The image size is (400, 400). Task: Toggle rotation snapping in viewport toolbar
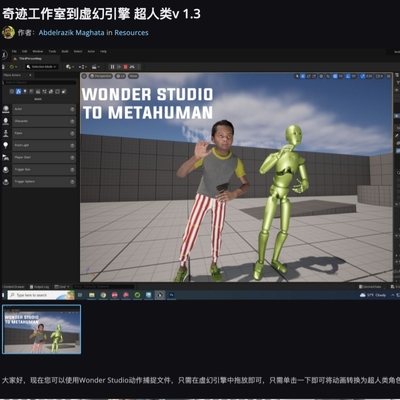tap(348, 76)
